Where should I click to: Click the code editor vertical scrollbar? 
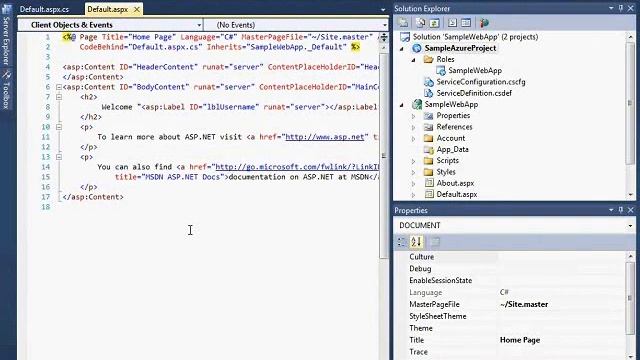384,155
